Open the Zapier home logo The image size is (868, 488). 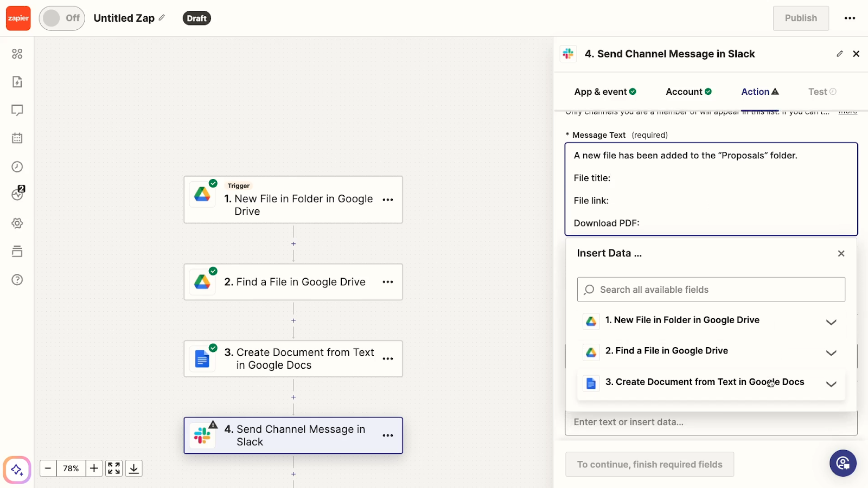(18, 18)
